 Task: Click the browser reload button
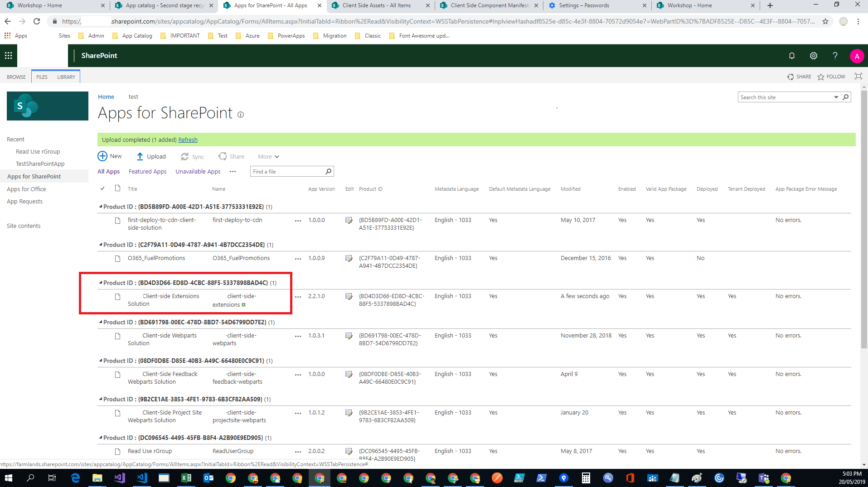click(37, 21)
